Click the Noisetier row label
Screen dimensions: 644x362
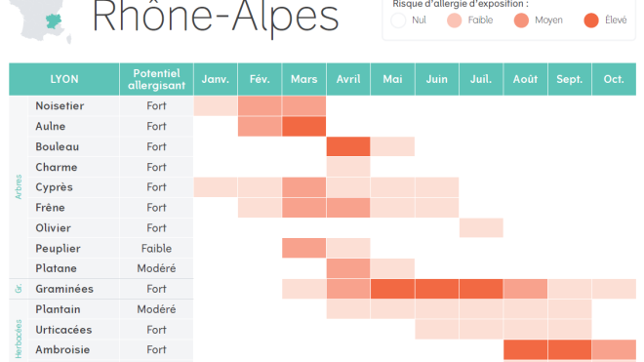60,106
